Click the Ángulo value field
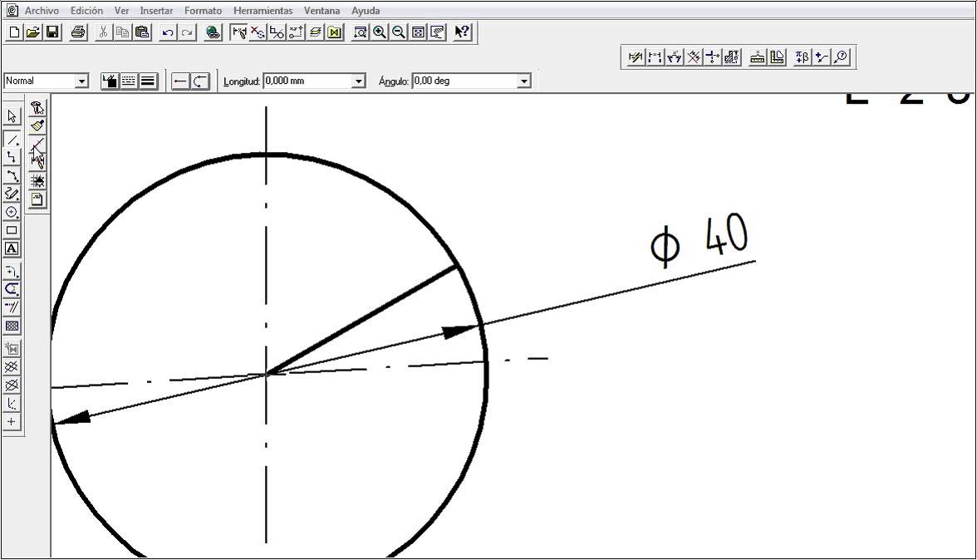The height and width of the screenshot is (560, 977). point(465,81)
